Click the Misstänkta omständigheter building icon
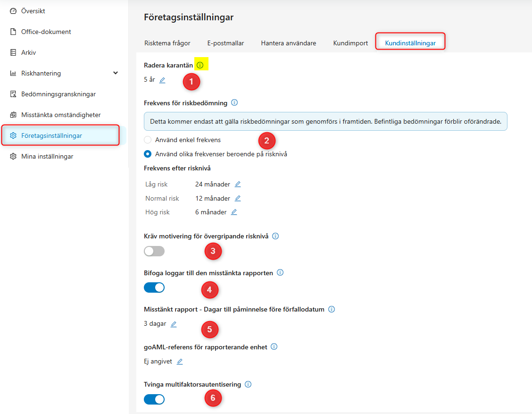Viewport: 532px width, 414px height. [x=13, y=115]
